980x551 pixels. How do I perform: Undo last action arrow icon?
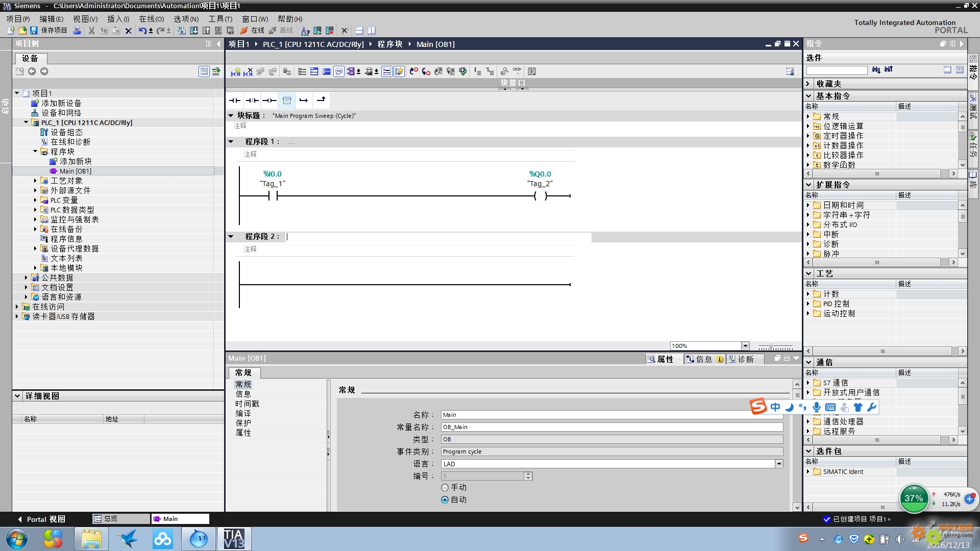(143, 31)
